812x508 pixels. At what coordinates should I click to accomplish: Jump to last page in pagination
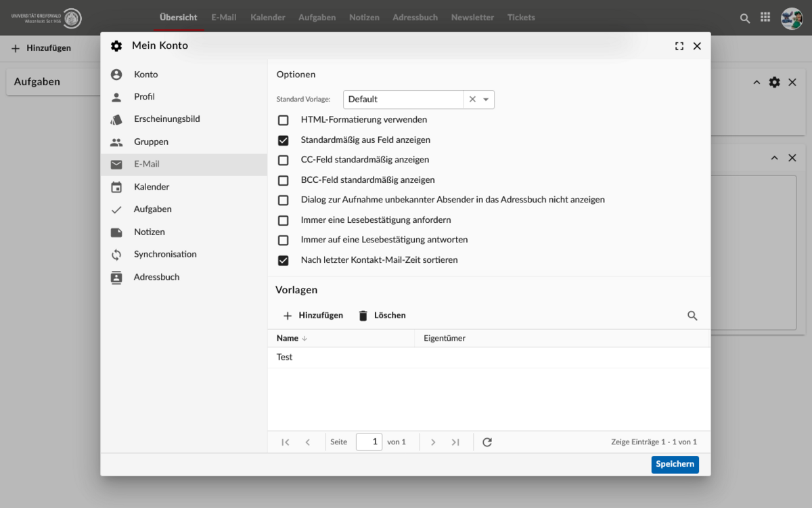point(455,442)
